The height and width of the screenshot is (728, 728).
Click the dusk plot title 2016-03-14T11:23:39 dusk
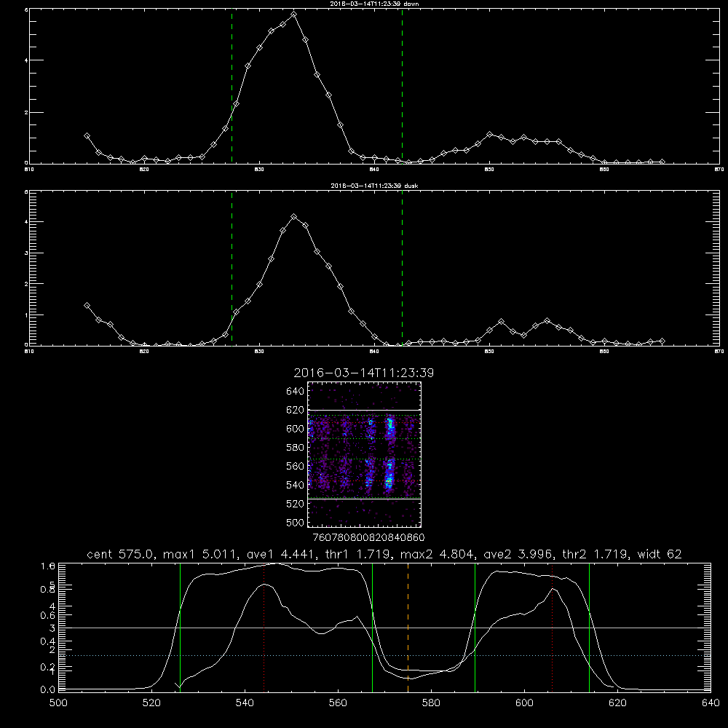pyautogui.click(x=374, y=186)
